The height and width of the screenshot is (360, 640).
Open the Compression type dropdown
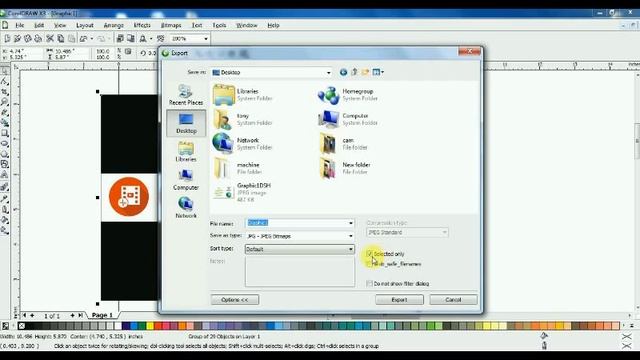click(444, 232)
